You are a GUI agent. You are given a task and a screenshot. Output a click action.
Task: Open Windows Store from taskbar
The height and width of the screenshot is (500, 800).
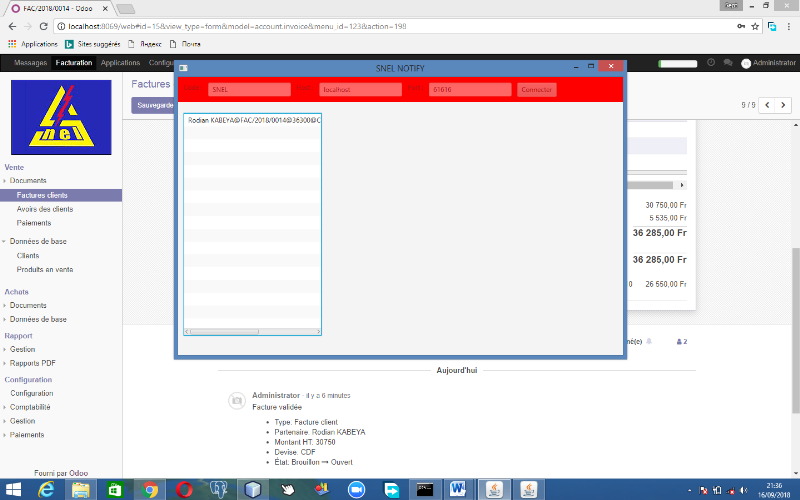115,490
